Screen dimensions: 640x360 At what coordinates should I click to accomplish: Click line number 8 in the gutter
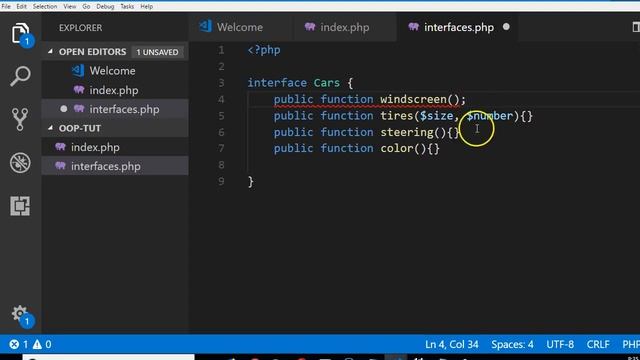221,165
